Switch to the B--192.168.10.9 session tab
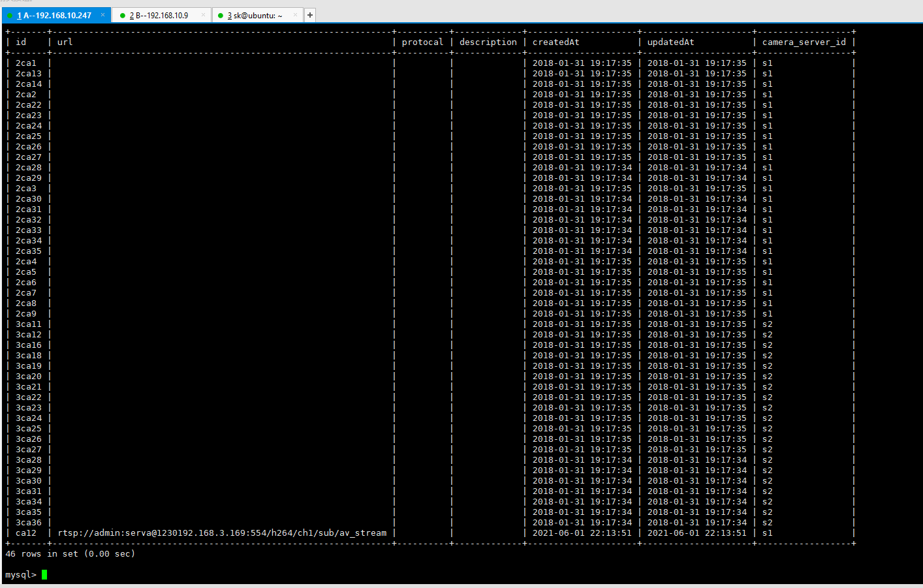Screen dimensions: 923x588 (161, 15)
